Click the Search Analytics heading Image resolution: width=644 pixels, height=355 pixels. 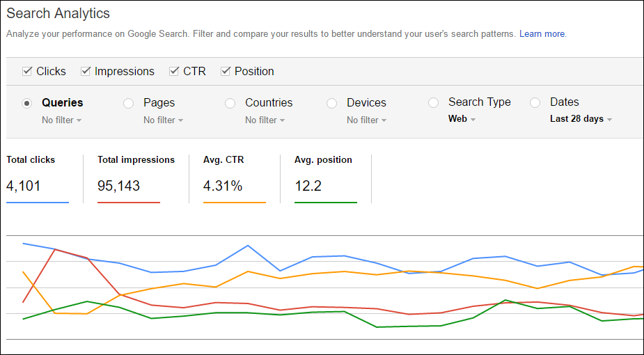58,13
